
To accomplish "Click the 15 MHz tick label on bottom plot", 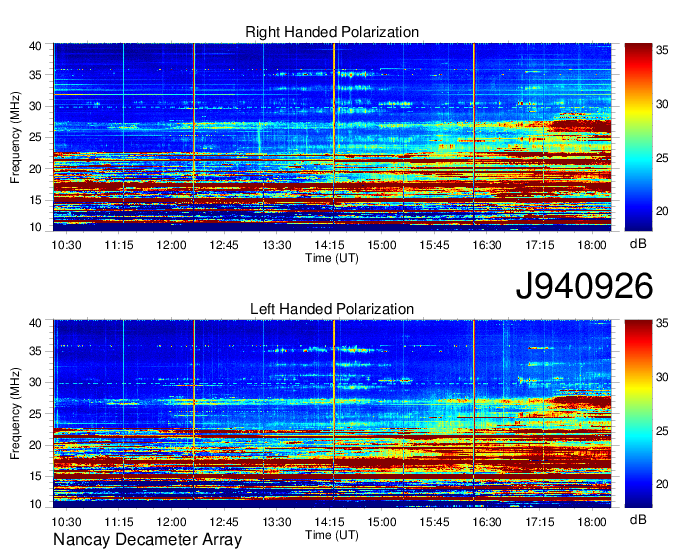I will (x=35, y=476).
